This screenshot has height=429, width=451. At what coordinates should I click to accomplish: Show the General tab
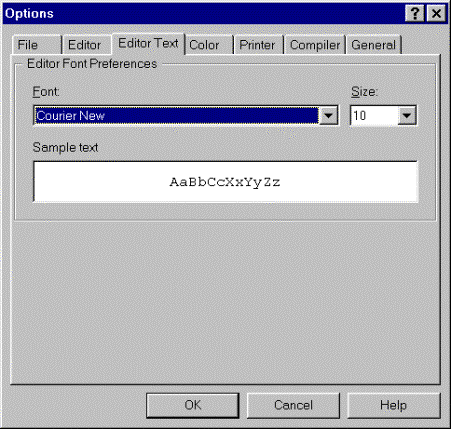[374, 45]
